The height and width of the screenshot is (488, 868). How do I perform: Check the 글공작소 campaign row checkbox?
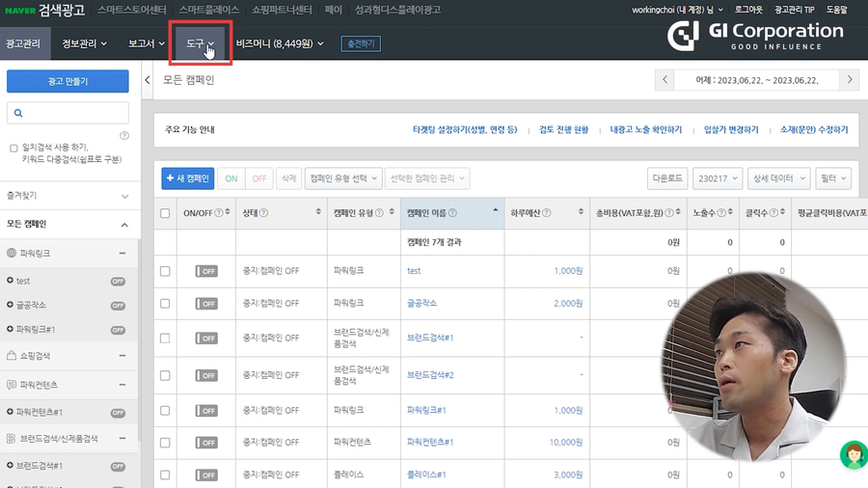pyautogui.click(x=165, y=304)
